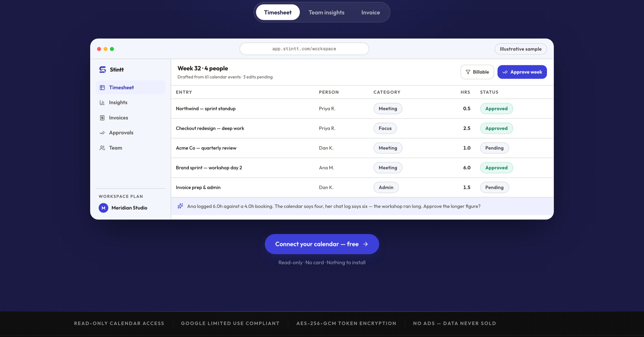This screenshot has height=337, width=644.
Task: Click the Approve week button
Action: coord(522,72)
